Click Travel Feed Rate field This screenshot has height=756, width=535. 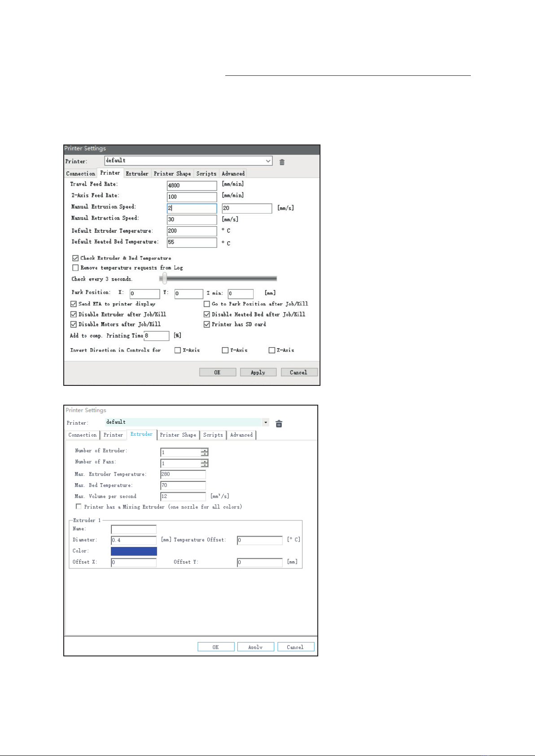pos(192,186)
